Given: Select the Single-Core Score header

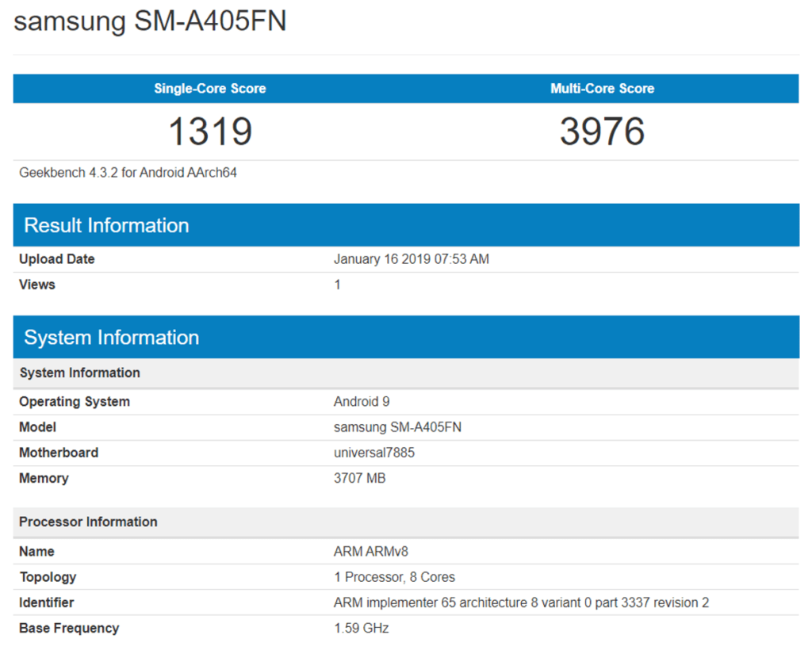Looking at the screenshot, I should (209, 88).
